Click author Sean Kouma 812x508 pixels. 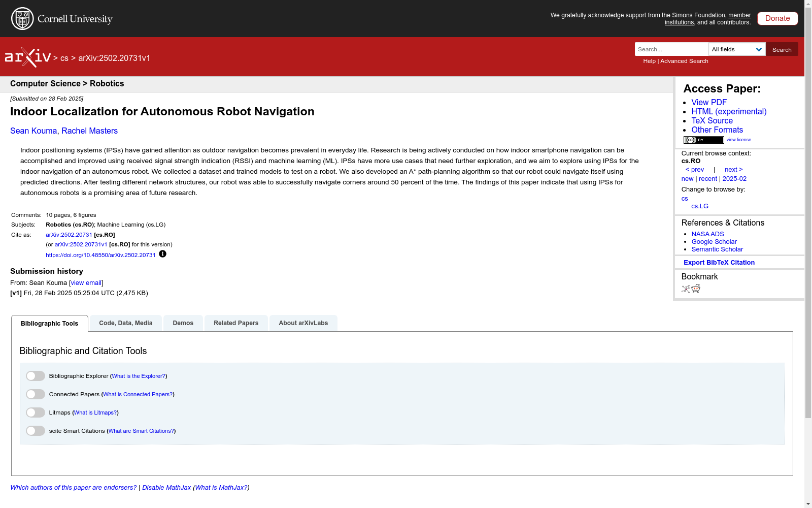point(33,131)
